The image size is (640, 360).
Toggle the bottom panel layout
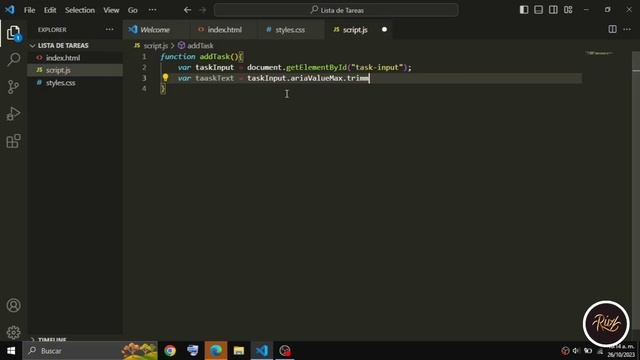pyautogui.click(x=538, y=10)
